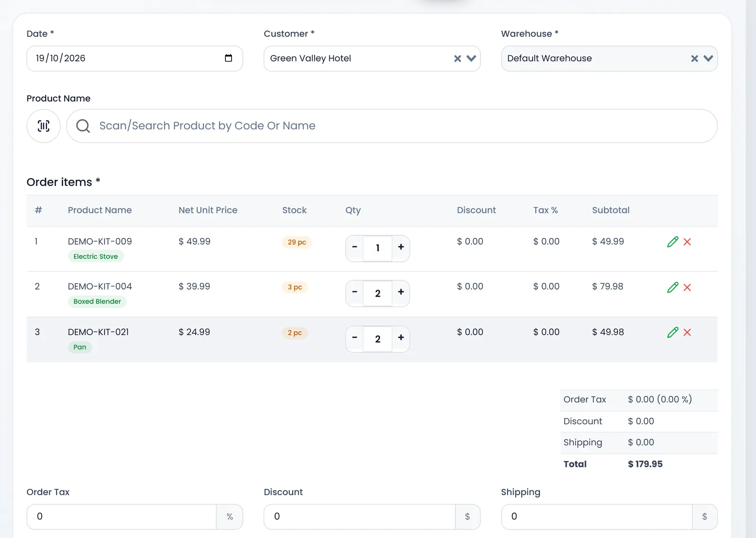This screenshot has height=538, width=756.
Task: Click the DEMO-KIT-004 quantity field
Action: (378, 293)
